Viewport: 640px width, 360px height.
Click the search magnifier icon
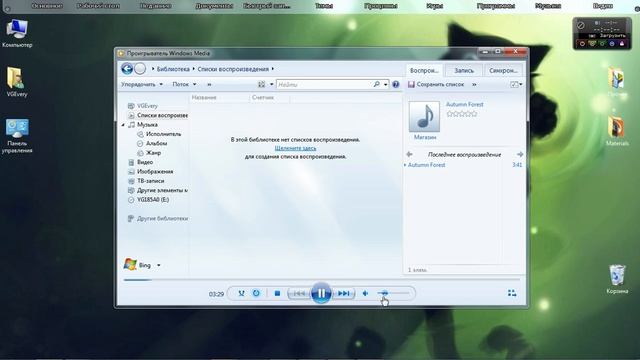pyautogui.click(x=376, y=84)
